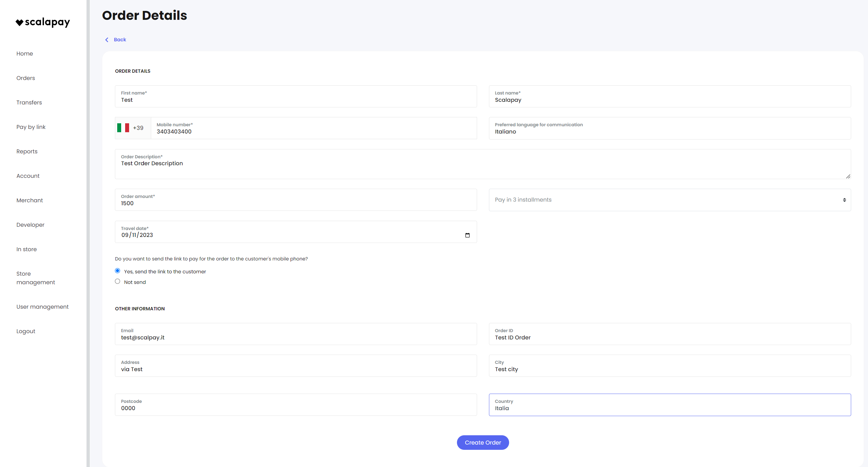Open the calendar picker icon in Travel date
The width and height of the screenshot is (868, 467).
point(467,235)
